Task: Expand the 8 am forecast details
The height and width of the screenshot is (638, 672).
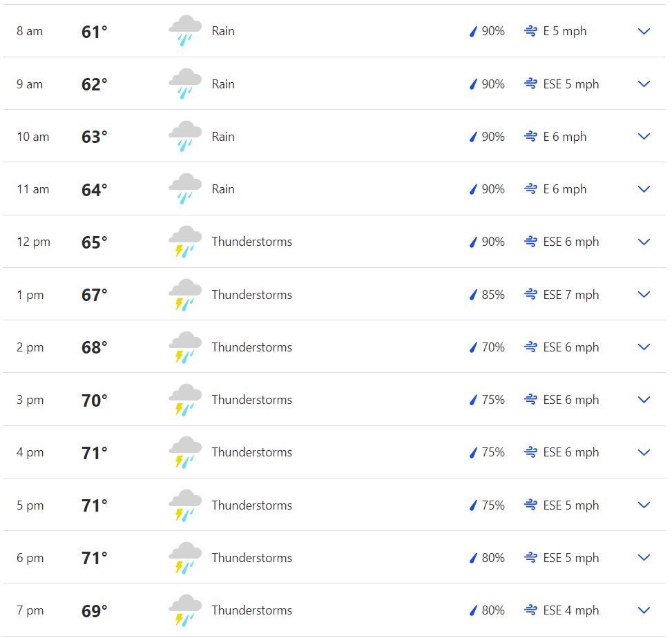Action: pyautogui.click(x=644, y=31)
